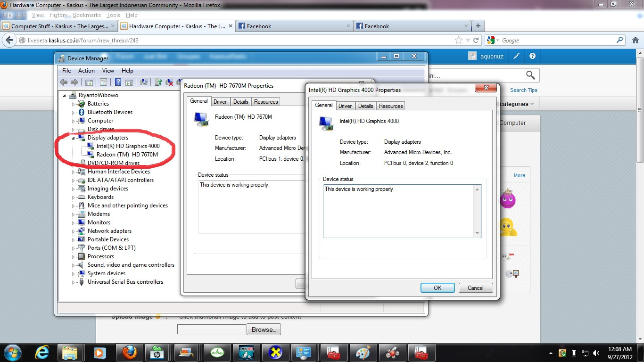The image size is (644, 362).
Task: Open Firefox's Bookmarks menu
Action: point(88,15)
